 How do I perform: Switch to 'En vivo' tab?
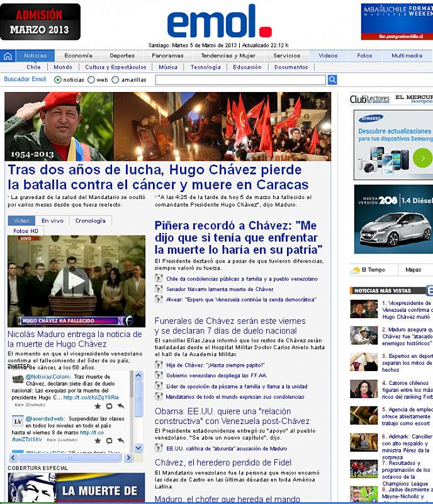coord(52,220)
